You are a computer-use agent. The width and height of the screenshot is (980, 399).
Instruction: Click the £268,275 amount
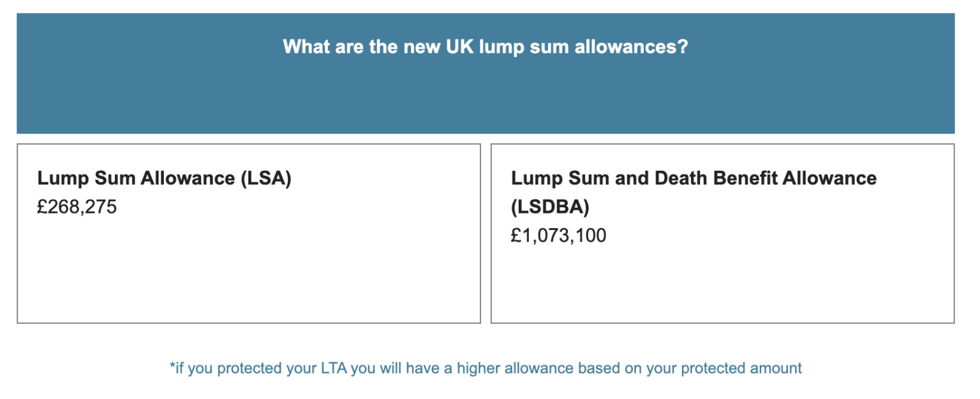point(77,207)
